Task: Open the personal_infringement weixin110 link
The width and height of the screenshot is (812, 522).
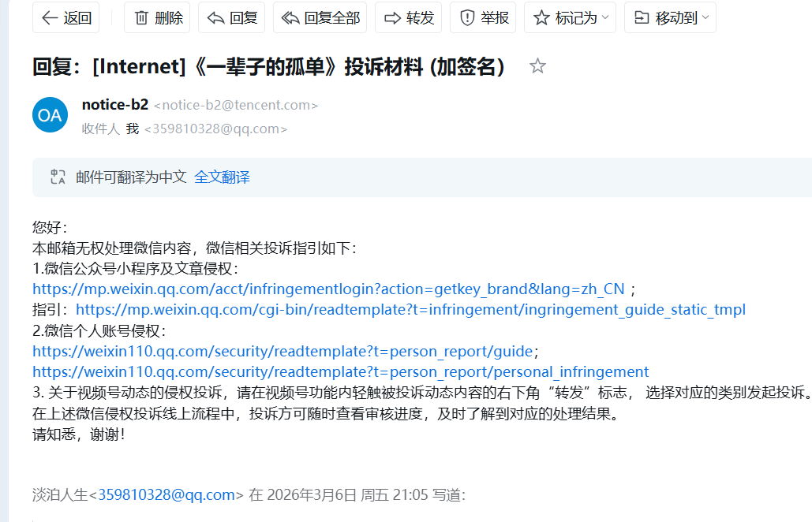Action: [x=340, y=372]
